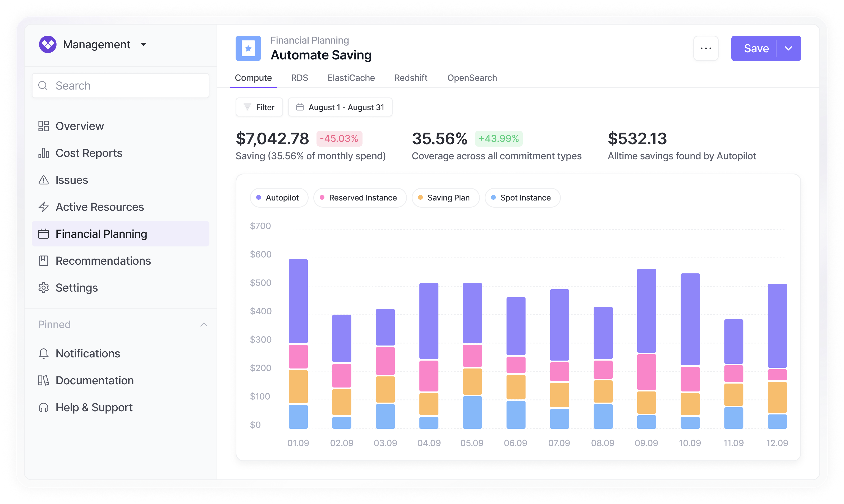
Task: Open the August 1 - August 31 date picker
Action: 340,107
